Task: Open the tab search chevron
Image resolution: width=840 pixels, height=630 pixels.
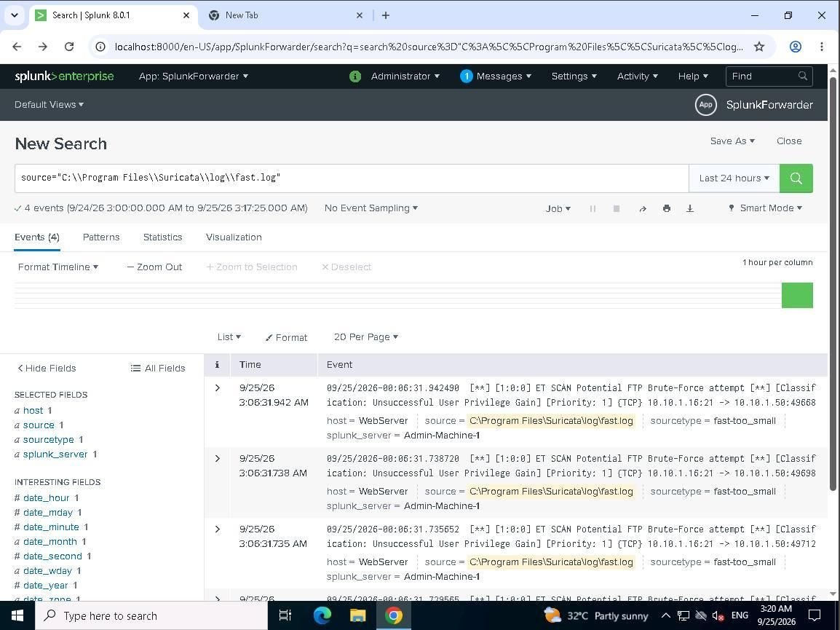Action: click(15, 15)
